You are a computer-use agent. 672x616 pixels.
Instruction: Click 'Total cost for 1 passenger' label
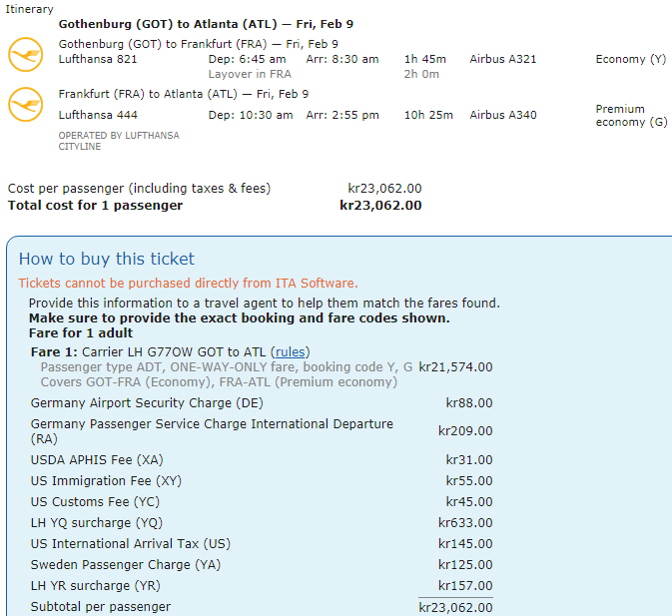[x=95, y=206]
